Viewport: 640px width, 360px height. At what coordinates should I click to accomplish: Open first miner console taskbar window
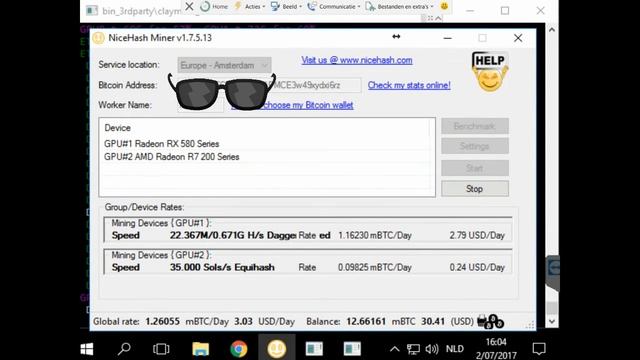[x=314, y=349]
